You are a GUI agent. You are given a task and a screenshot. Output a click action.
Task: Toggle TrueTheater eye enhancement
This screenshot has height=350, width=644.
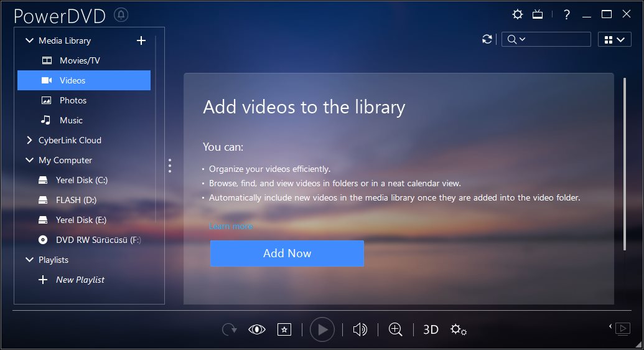(257, 329)
